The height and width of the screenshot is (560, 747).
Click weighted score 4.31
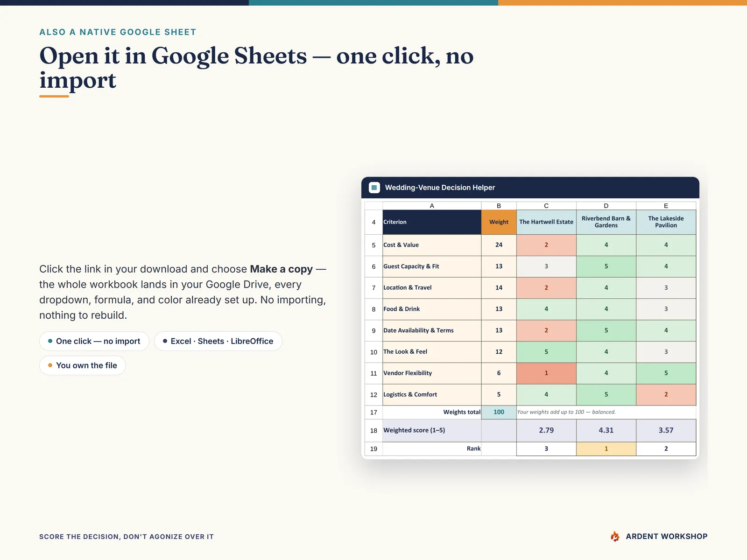point(606,430)
